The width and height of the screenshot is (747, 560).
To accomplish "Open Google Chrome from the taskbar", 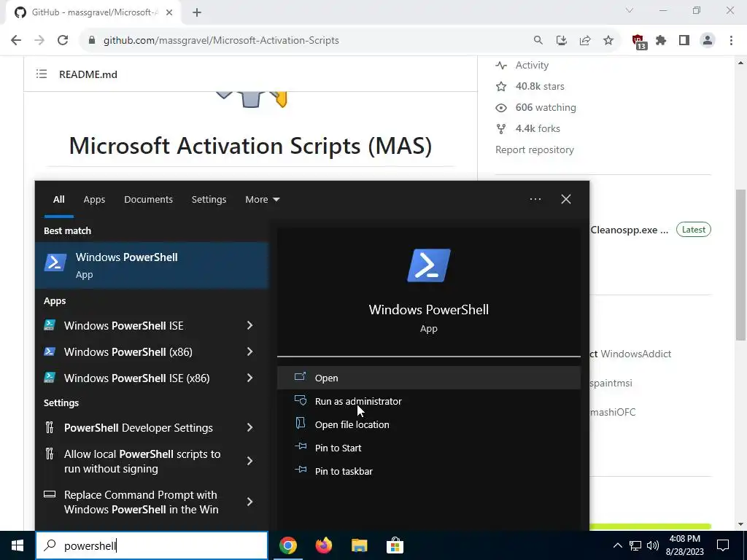I will pos(287,545).
